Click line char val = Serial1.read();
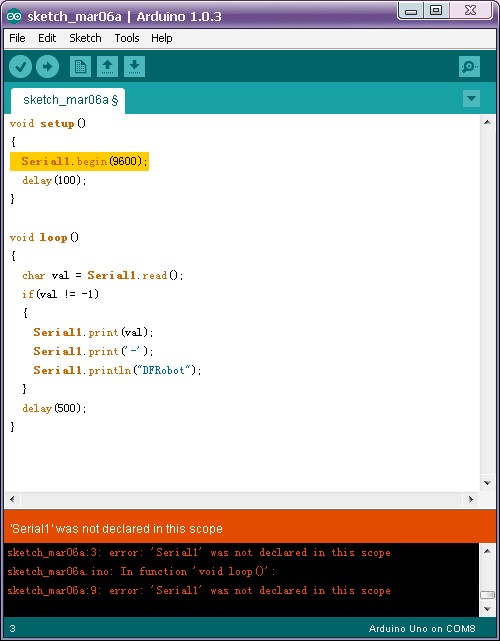The width and height of the screenshot is (500, 641). 103,275
